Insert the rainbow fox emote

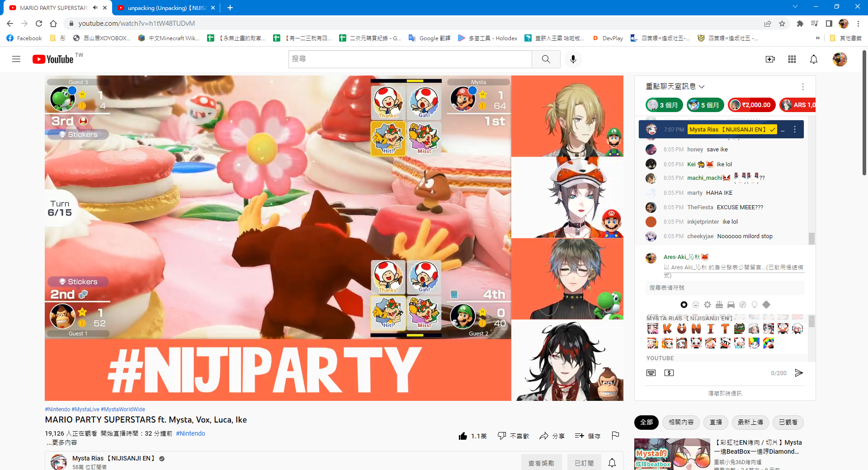(769, 343)
